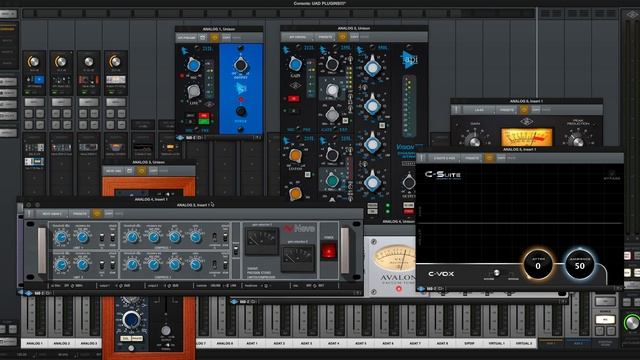
Task: Click blue Gain knob in ANALOG 2 API Vision
Action: click(295, 64)
